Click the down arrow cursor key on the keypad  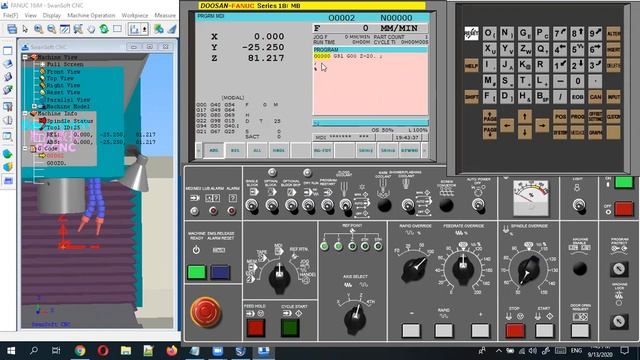pos(524,133)
